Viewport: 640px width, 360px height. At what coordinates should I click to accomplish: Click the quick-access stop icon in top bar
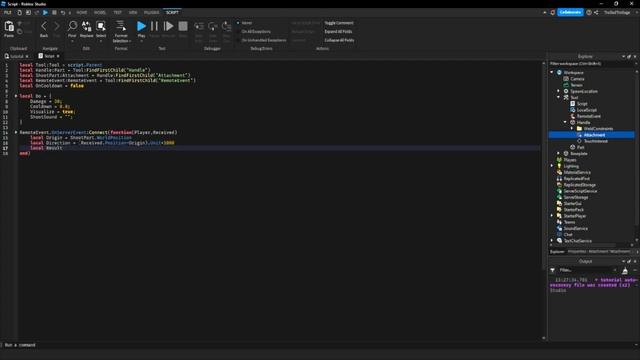pos(54,13)
